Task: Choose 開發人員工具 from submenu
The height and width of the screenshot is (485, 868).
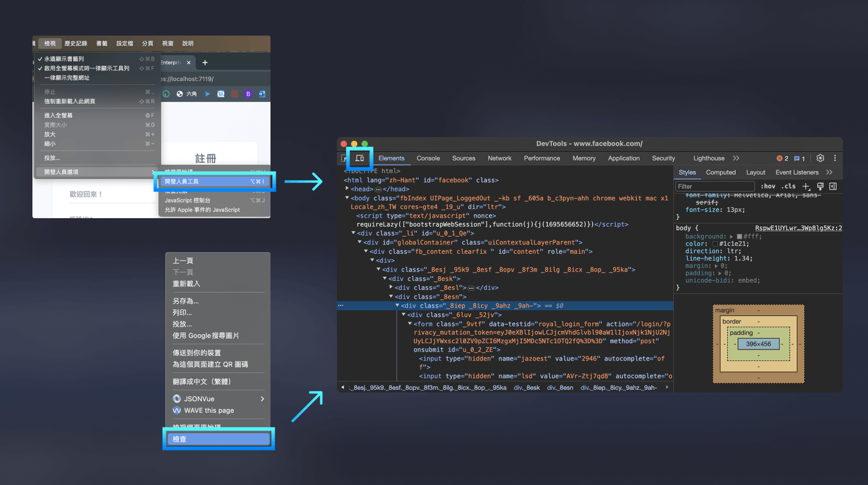Action: pos(215,182)
